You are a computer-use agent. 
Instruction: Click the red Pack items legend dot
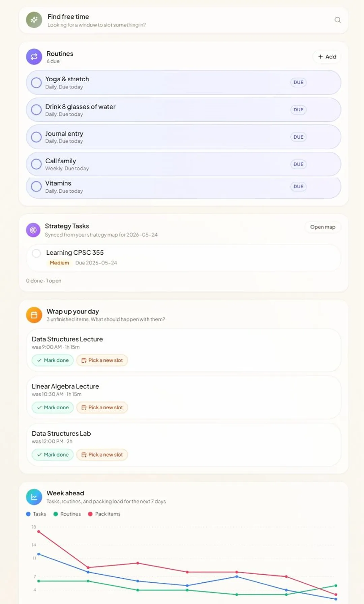tap(90, 514)
